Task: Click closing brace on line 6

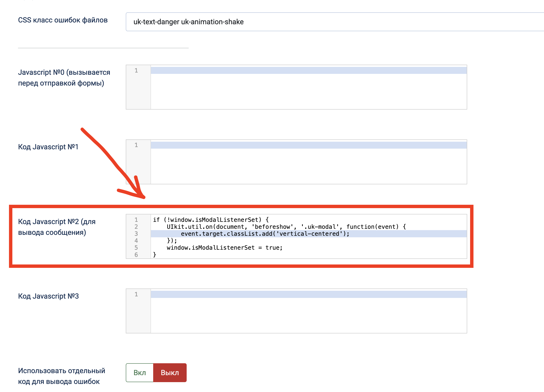Action: 155,255
